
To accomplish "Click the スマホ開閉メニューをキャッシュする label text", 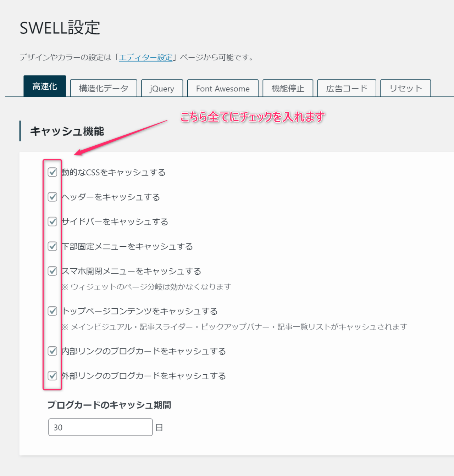I will point(131,271).
